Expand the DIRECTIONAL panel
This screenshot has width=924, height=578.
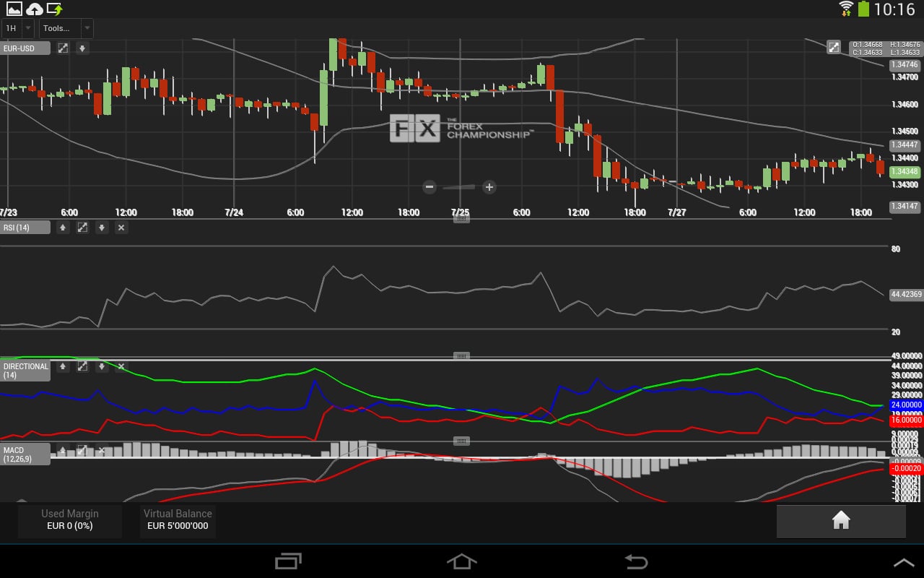[x=82, y=367]
